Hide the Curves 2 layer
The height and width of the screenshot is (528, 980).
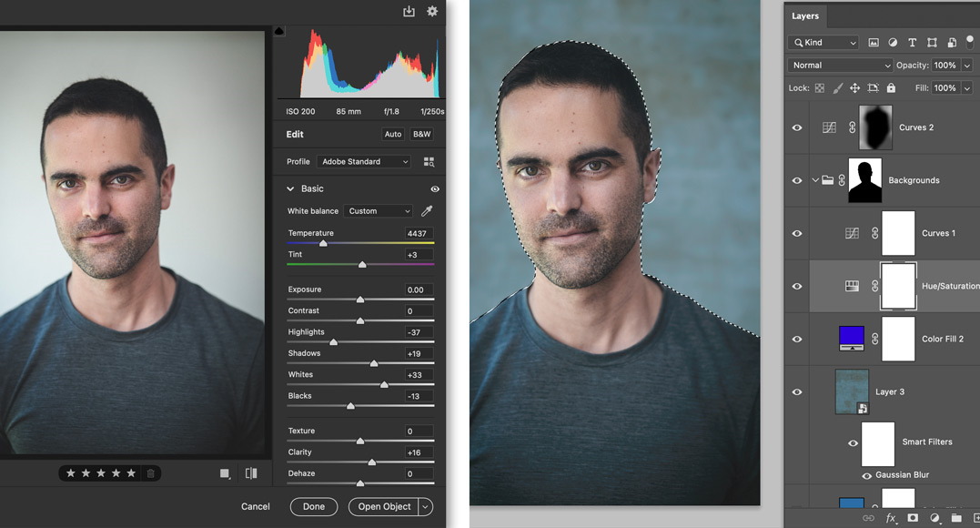point(797,128)
